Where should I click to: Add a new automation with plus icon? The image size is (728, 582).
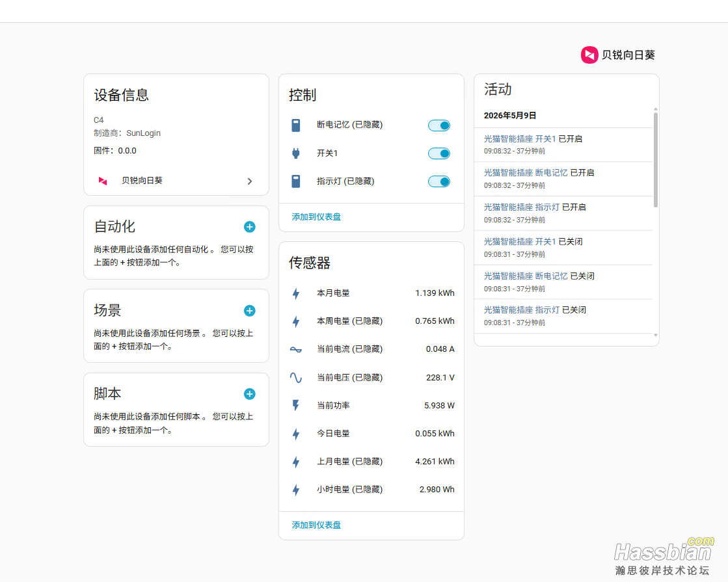coord(249,227)
